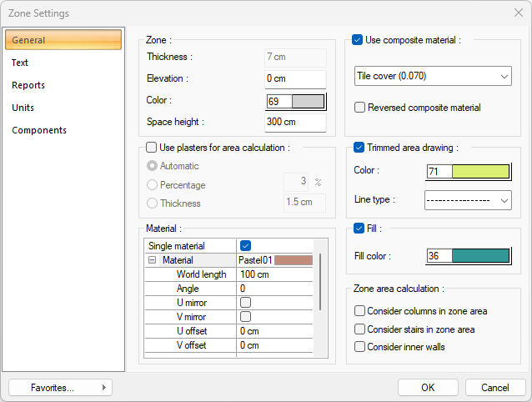The height and width of the screenshot is (402, 532).
Task: Uncheck Use composite material
Action: (358, 39)
